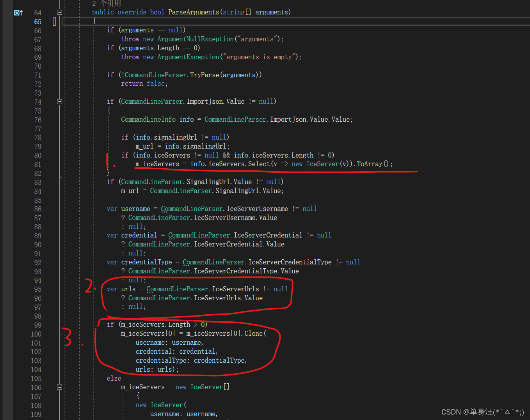
Task: Collapse the ParseArguments method body
Action: click(59, 12)
